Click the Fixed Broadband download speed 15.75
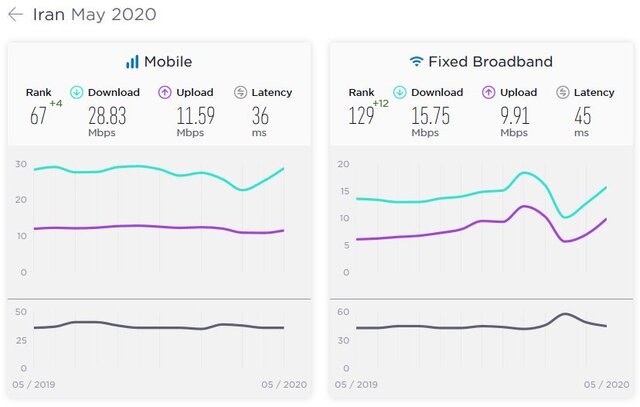Image resolution: width=640 pixels, height=407 pixels. 429,115
